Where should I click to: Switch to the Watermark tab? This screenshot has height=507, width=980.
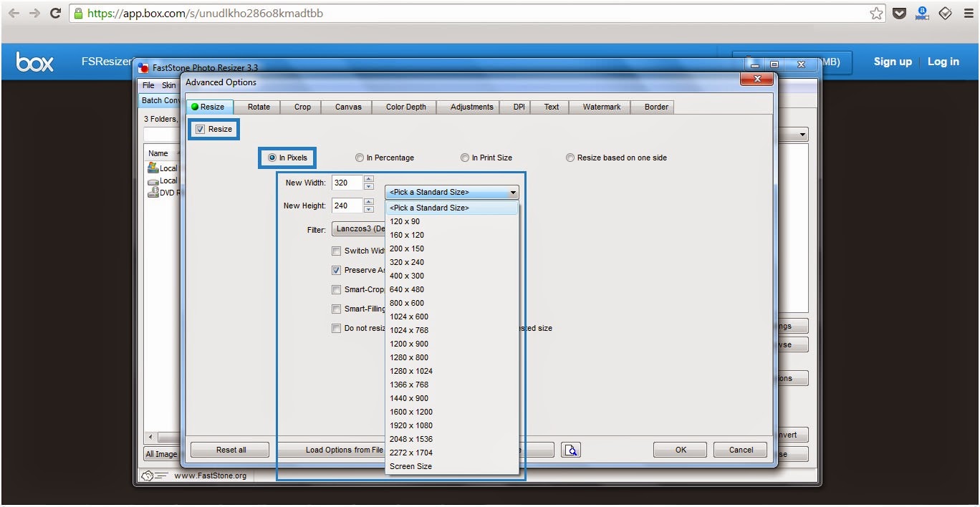(x=601, y=107)
